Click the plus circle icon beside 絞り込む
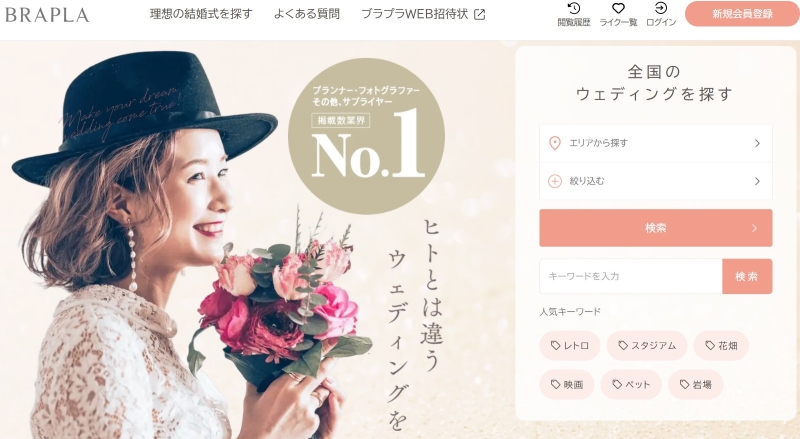Image resolution: width=800 pixels, height=439 pixels. (x=555, y=181)
